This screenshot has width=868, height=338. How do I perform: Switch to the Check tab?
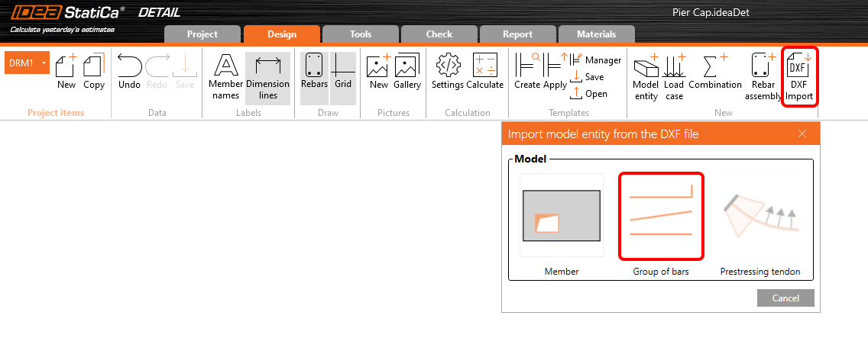[x=439, y=34]
